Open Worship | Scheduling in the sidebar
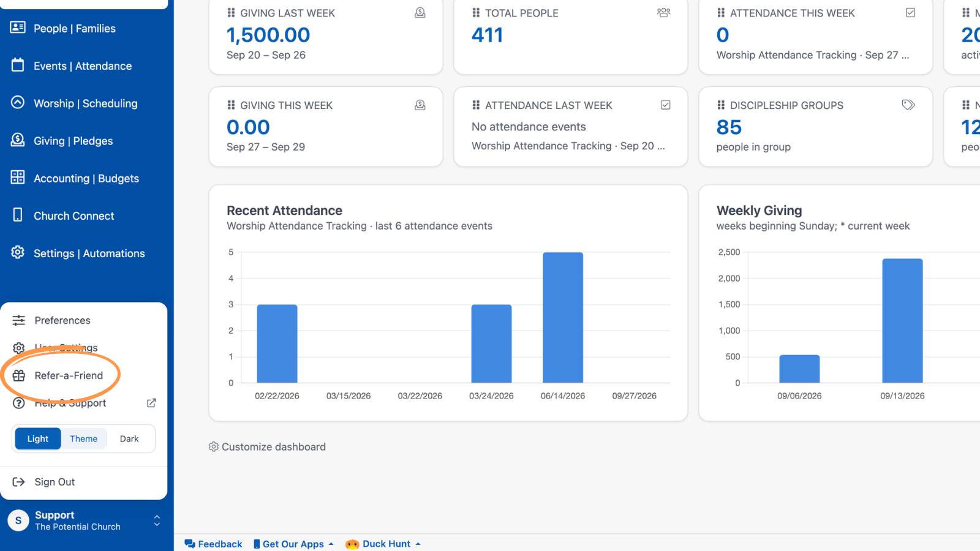The height and width of the screenshot is (551, 980). [85, 103]
